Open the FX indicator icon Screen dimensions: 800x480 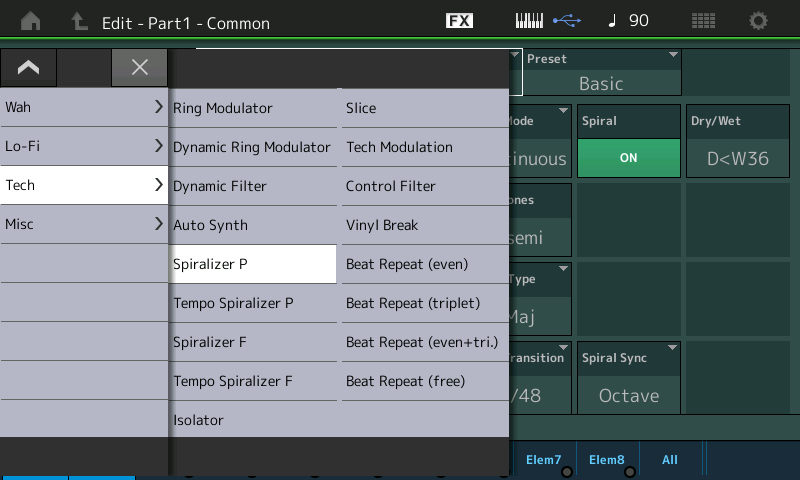click(x=459, y=21)
